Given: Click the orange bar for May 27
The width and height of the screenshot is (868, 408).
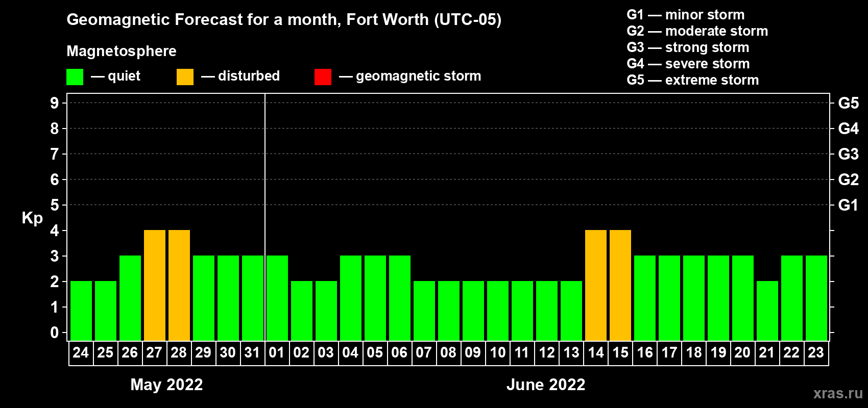Looking at the screenshot, I should (155, 285).
